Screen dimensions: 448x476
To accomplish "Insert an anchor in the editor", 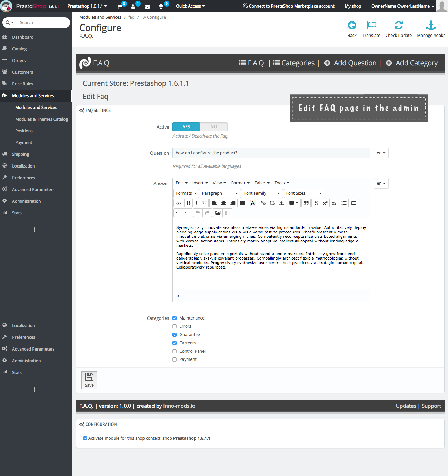I will click(x=281, y=203).
